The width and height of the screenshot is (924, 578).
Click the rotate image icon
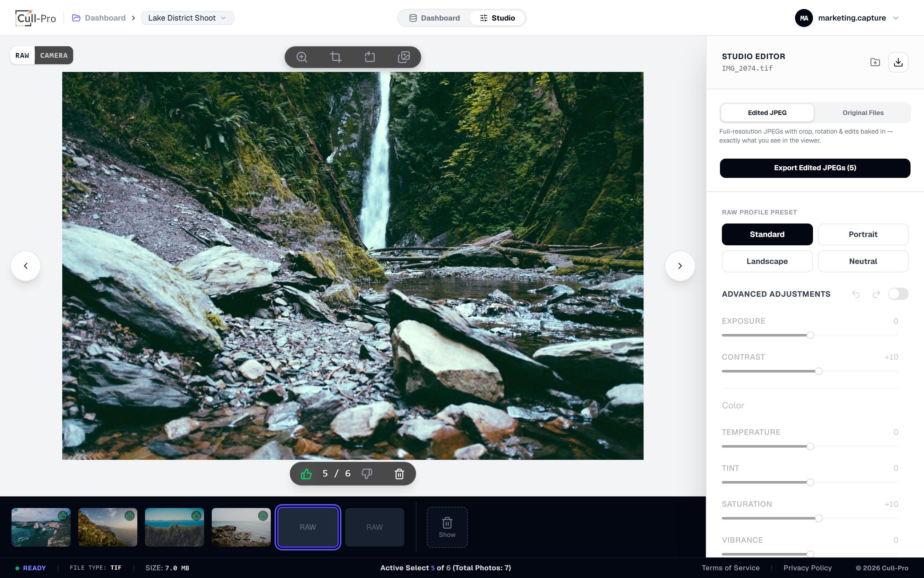click(x=370, y=57)
